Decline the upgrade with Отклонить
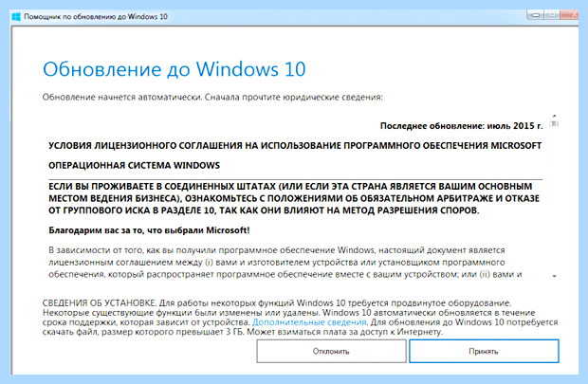The height and width of the screenshot is (384, 588). click(331, 351)
